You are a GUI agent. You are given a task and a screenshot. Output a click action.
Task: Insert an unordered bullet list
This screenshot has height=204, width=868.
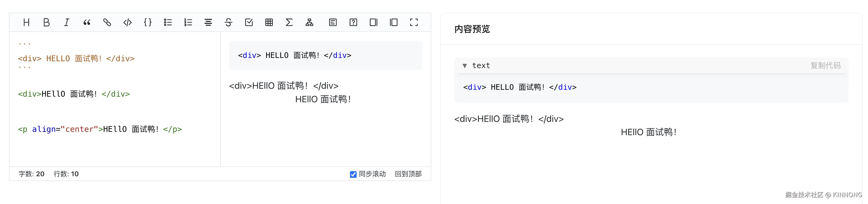click(x=168, y=22)
